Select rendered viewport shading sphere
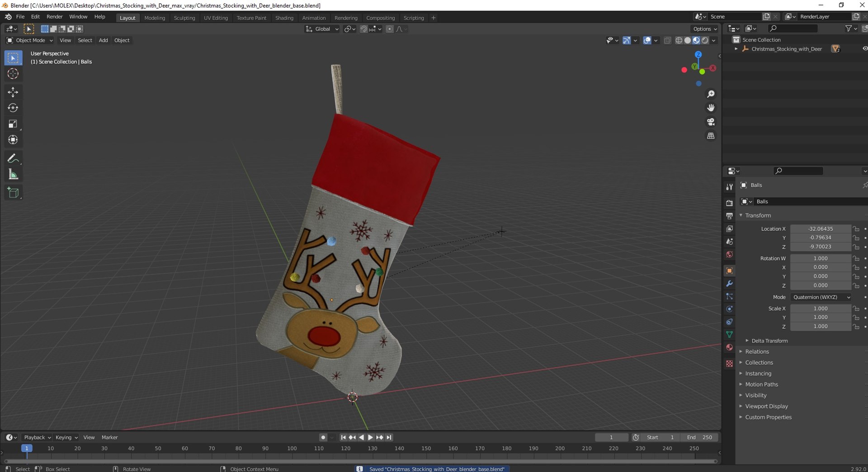868x472 pixels. (x=705, y=40)
